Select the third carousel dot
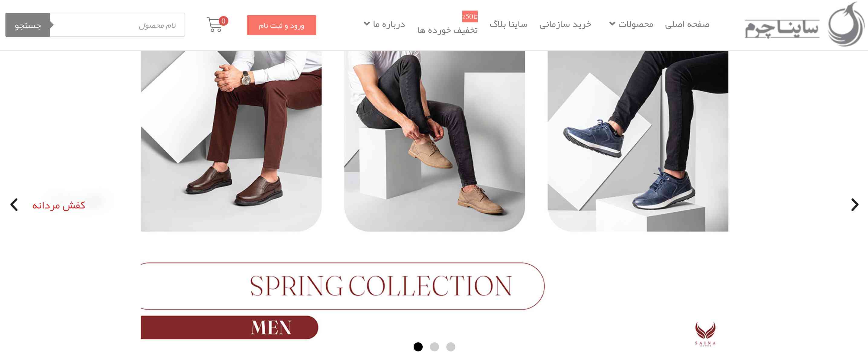Viewport: 868px width, 352px height. tap(450, 347)
